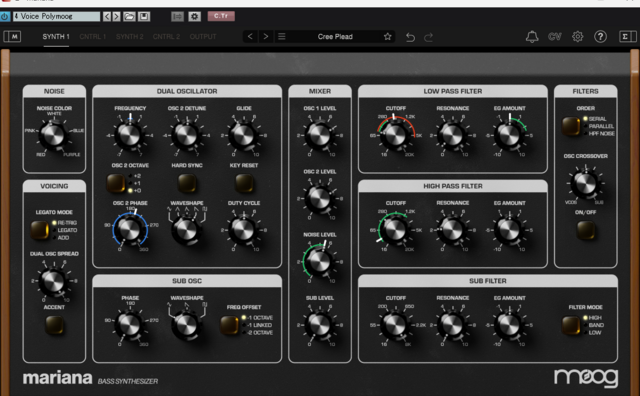Image resolution: width=640 pixels, height=396 pixels.
Task: Click the host routing icon
Action: tap(177, 16)
